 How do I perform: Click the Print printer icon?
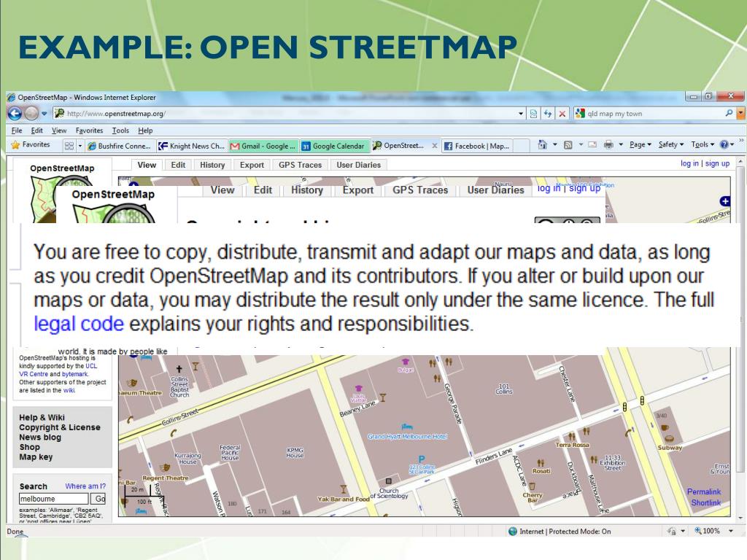[608, 145]
